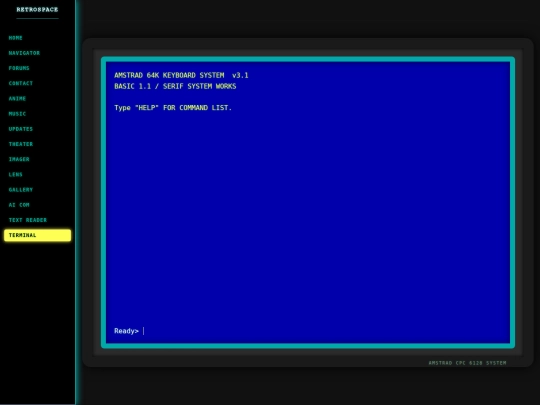Viewport: 540px width, 405px height.
Task: Browse the GALLERY section
Action: 21,189
